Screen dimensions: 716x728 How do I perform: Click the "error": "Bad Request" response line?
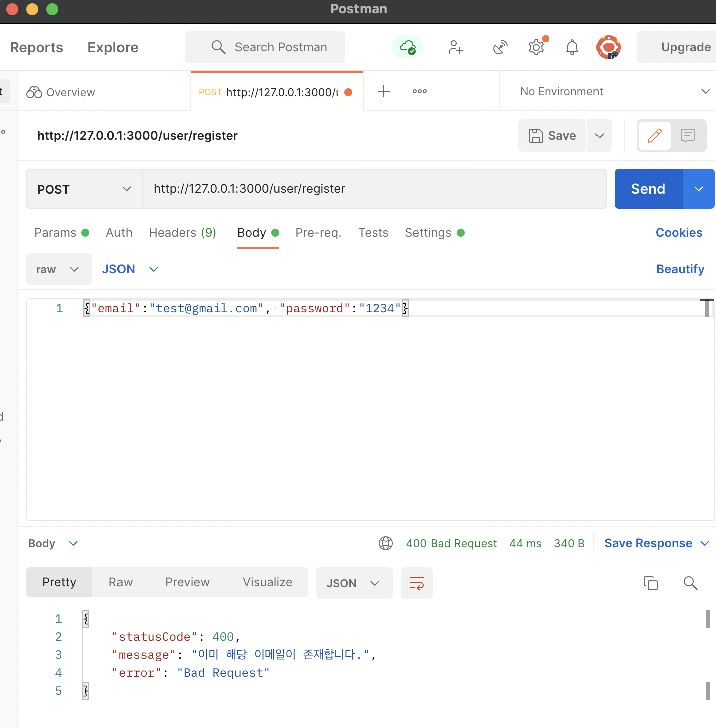(x=191, y=673)
